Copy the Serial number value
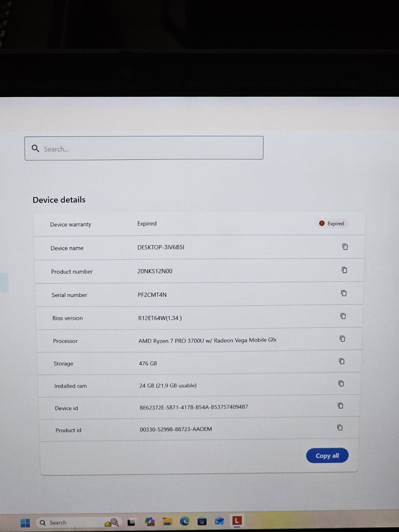 (x=343, y=293)
